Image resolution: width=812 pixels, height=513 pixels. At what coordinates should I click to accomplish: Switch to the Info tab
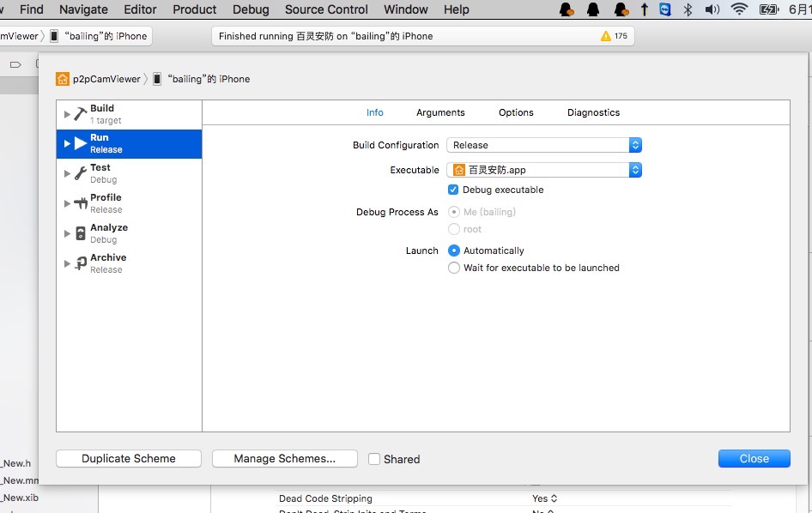(375, 112)
